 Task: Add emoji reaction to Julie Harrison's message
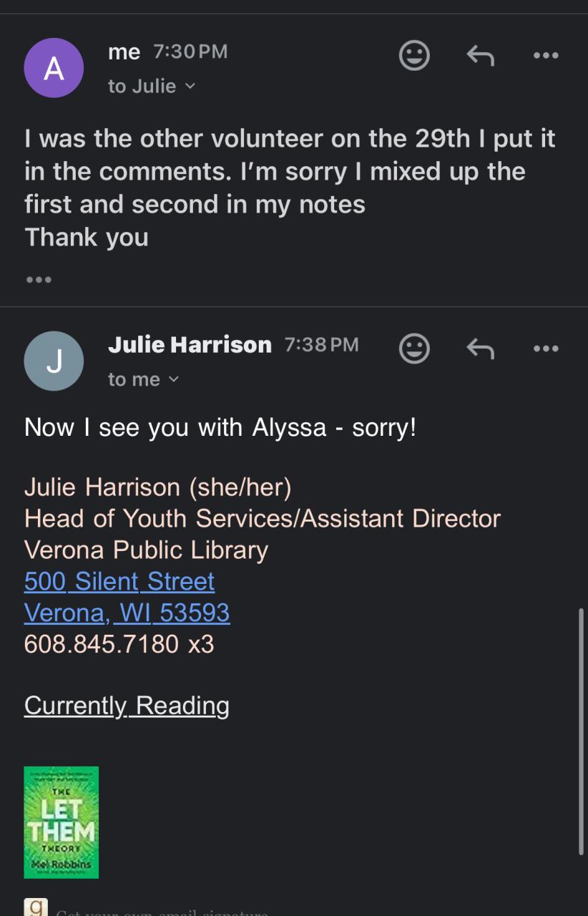(414, 349)
